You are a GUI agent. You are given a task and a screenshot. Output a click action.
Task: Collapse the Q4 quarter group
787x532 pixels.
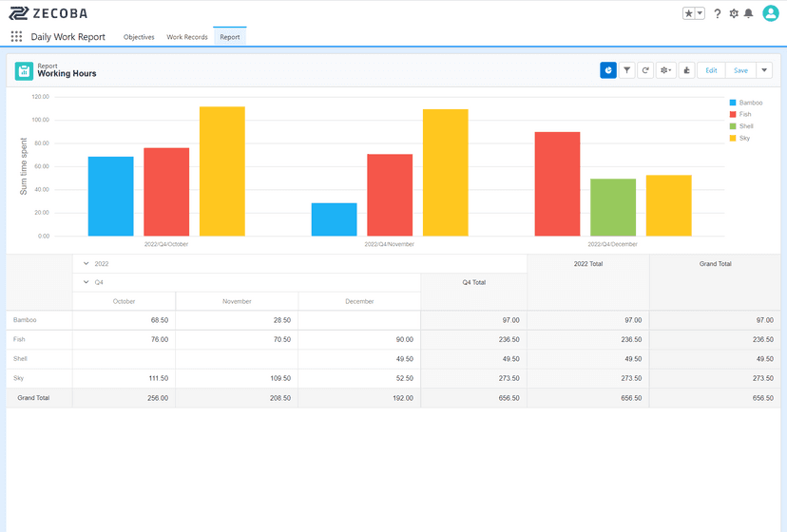(85, 282)
